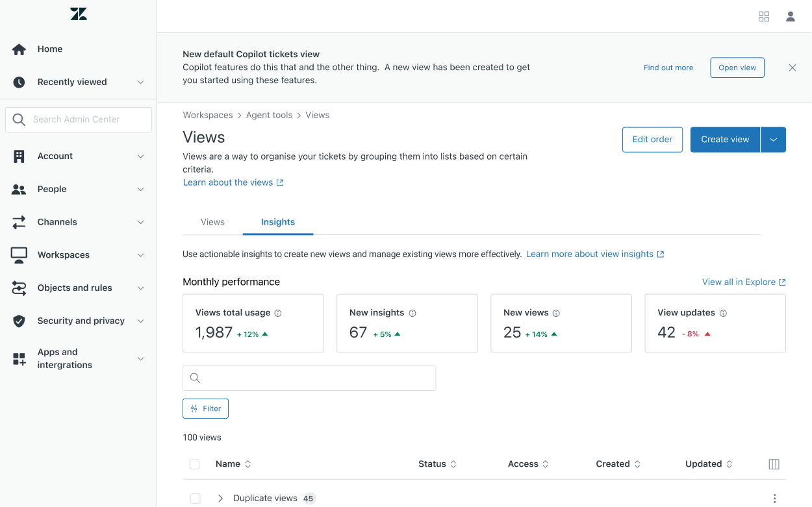Check the Duplicate views row checkbox
Viewport: 812px width, 507px height.
click(x=195, y=499)
